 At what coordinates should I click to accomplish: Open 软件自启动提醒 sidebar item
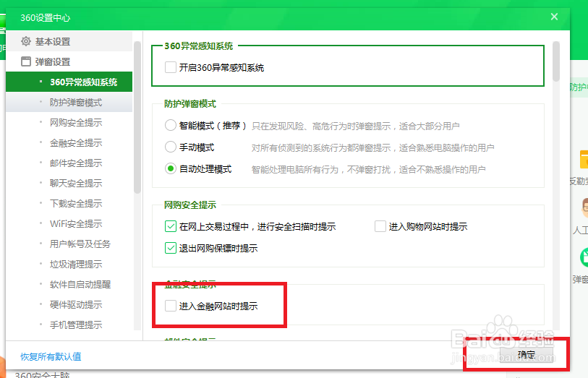pyautogui.click(x=69, y=284)
